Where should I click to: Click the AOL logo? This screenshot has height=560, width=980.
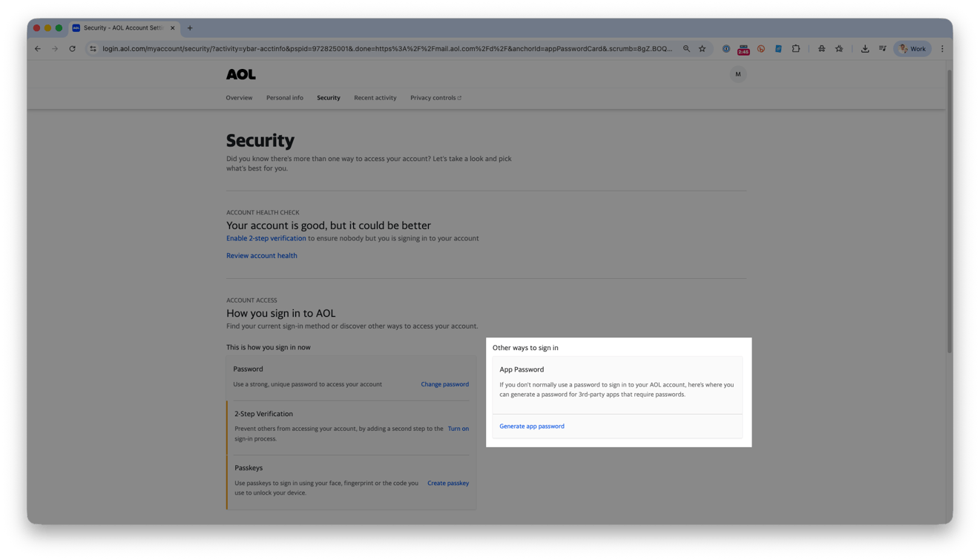239,74
